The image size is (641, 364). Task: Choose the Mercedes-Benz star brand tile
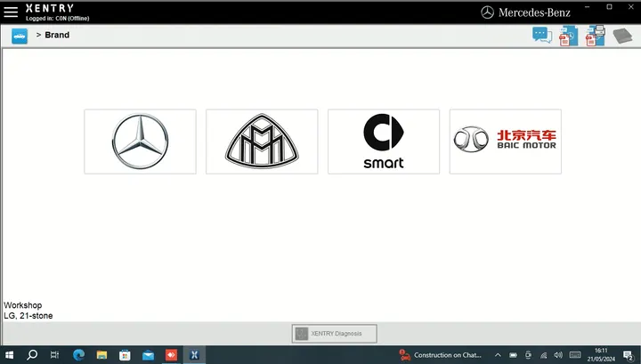click(x=141, y=142)
